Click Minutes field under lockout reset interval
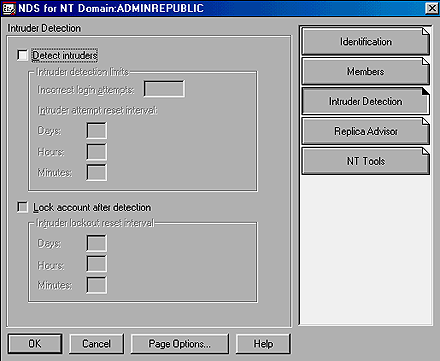Image resolution: width=440 pixels, height=361 pixels. click(97, 285)
